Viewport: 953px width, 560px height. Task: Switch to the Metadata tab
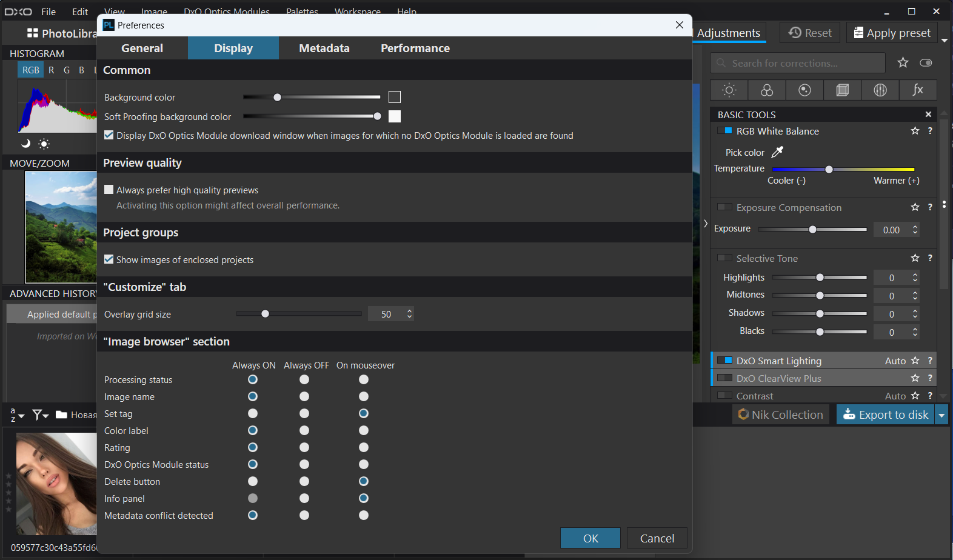[324, 48]
